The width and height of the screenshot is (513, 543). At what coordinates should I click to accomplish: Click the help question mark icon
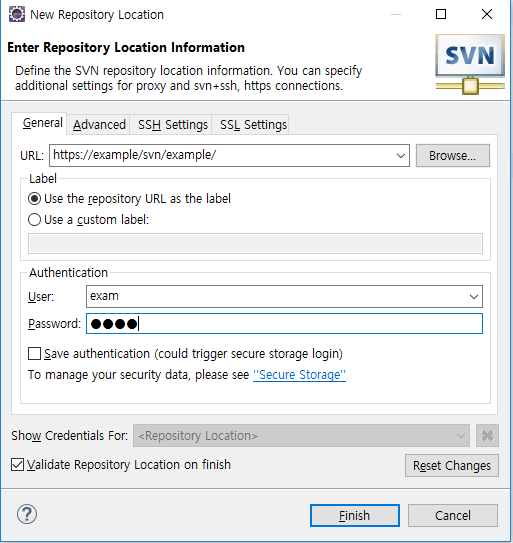pyautogui.click(x=27, y=514)
